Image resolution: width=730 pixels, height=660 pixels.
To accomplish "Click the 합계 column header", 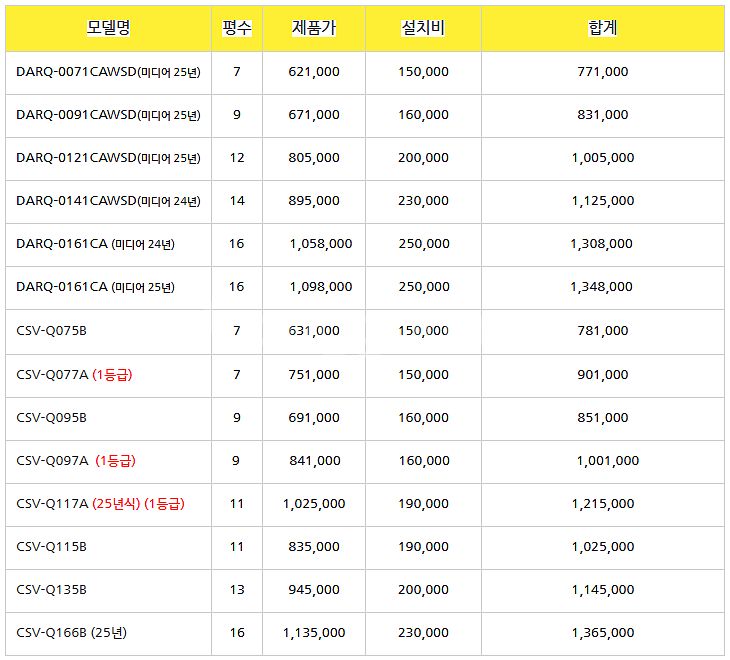I will coord(602,28).
